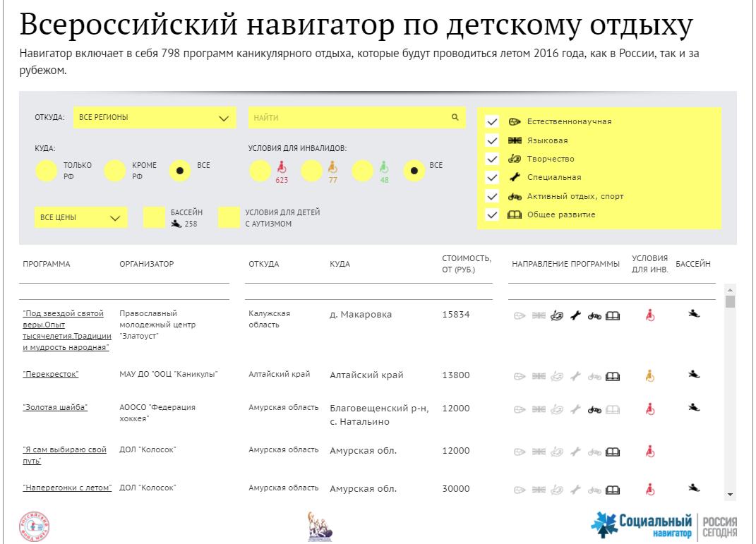This screenshot has width=756, height=544.
Task: Select radio button beside orange wheelchair 77
Action: (311, 171)
